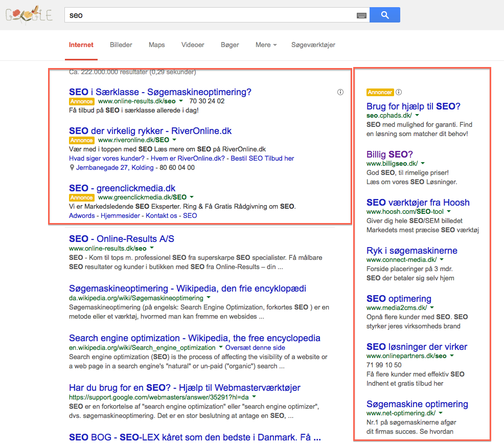504x443 pixels.
Task: Expand arrow next to organic online-results.dk/seo URL
Action: pos(152,248)
